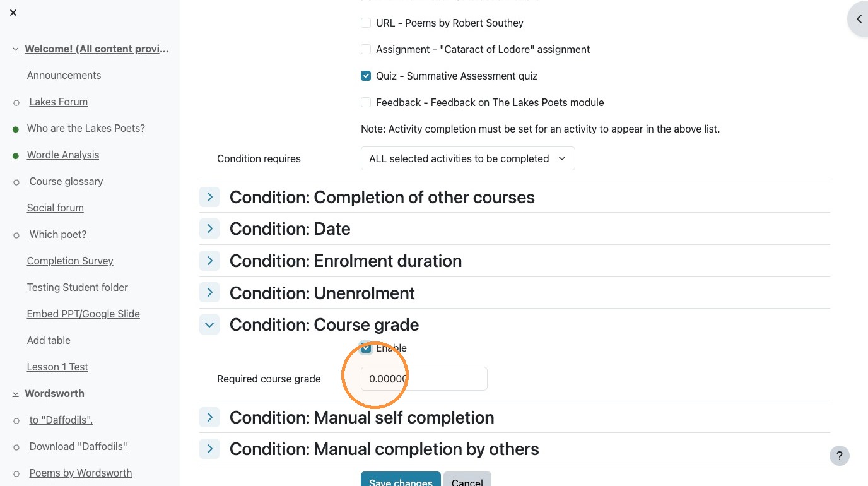
Task: Check URL - Poems by Robert Southey
Action: click(x=366, y=23)
